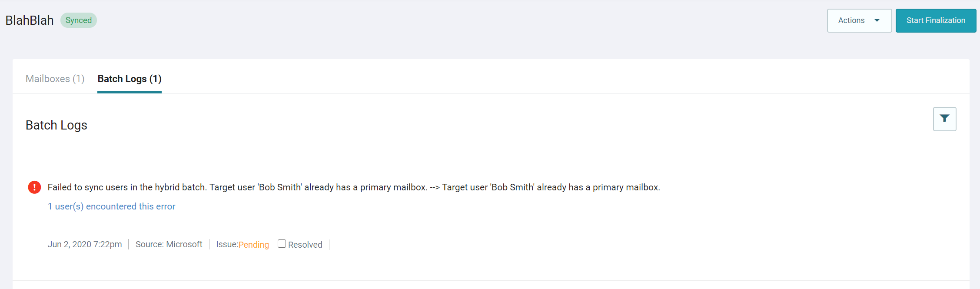
Task: Start Finalization for the batch
Action: [936, 20]
